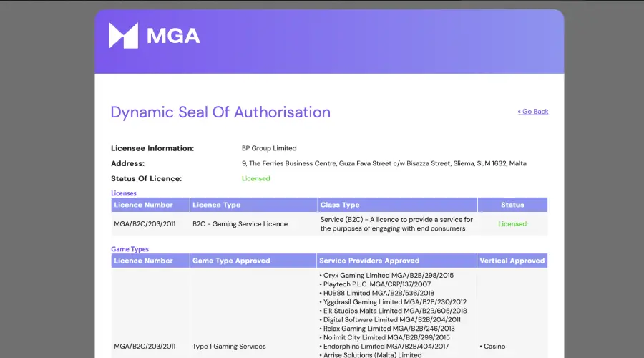Viewport: 644px width, 358px height.
Task: Click MGA/B2C/203/2011 in the Game Types table
Action: (145, 347)
